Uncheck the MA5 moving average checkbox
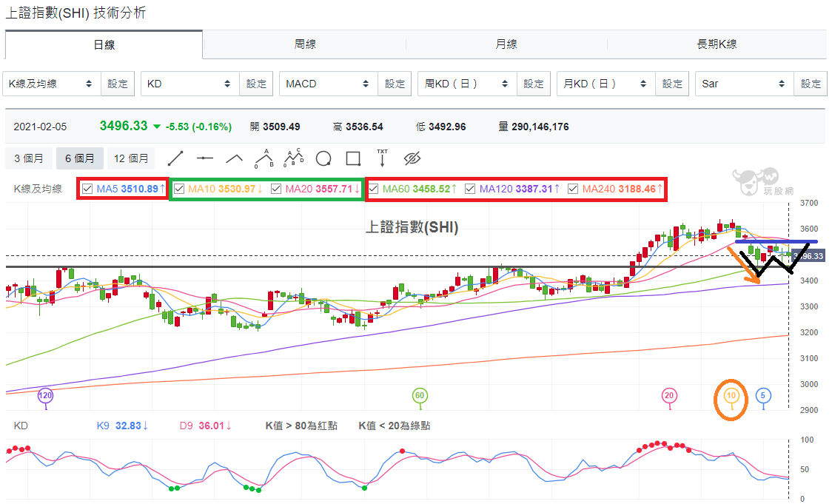Screen dimensions: 832x504 (87, 189)
